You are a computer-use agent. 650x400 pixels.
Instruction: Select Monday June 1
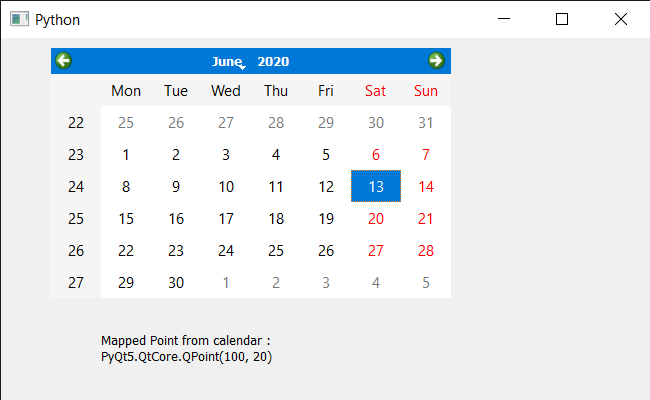(126, 154)
